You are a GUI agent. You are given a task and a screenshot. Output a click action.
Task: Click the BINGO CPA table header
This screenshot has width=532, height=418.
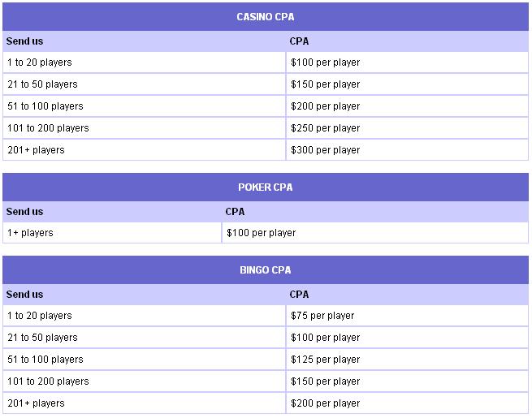pos(266,269)
